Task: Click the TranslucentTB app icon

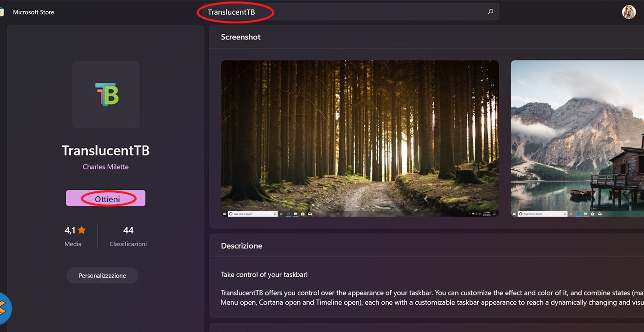Action: tap(106, 95)
